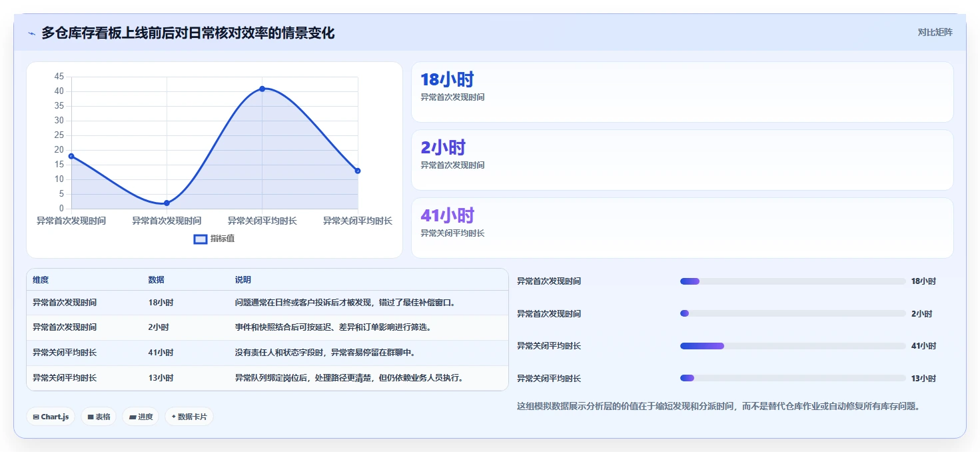Screen dimensions: 980x452
Task: Select the lowest chart data point at 2
Action: click(x=167, y=203)
